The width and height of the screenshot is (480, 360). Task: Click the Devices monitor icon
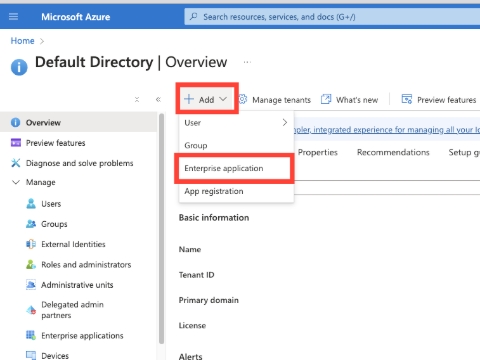pyautogui.click(x=31, y=355)
